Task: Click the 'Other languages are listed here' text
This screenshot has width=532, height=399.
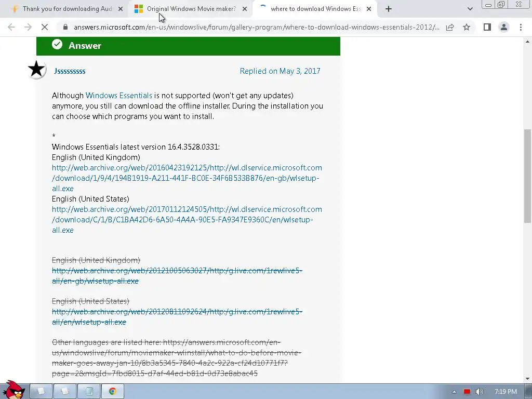Action: click(x=107, y=342)
